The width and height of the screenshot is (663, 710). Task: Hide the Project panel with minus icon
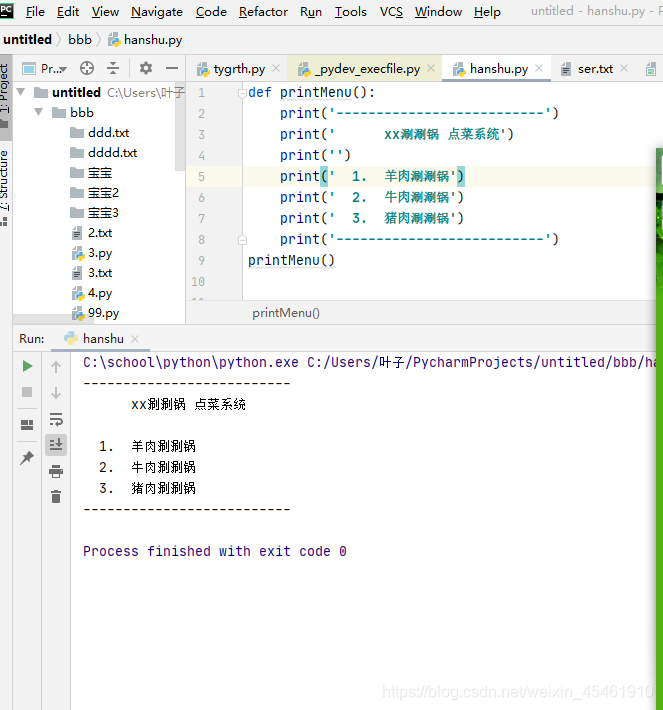(172, 68)
